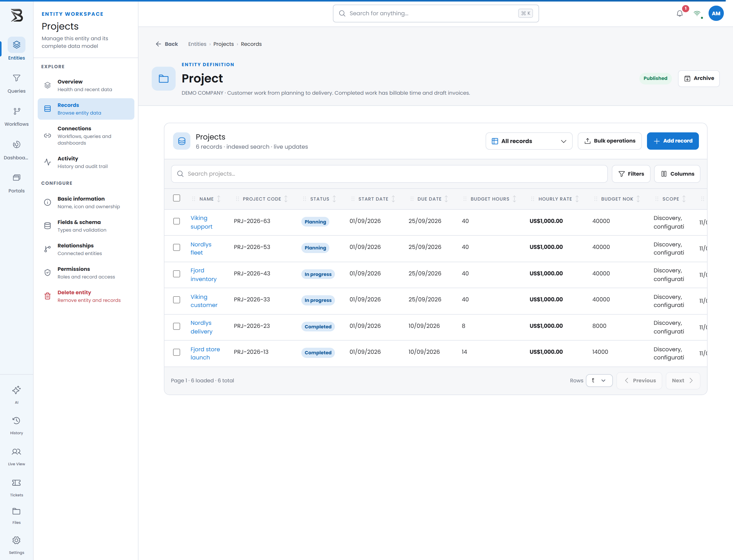Go to Dashboards in the left rail
This screenshot has width=733, height=560.
(16, 150)
